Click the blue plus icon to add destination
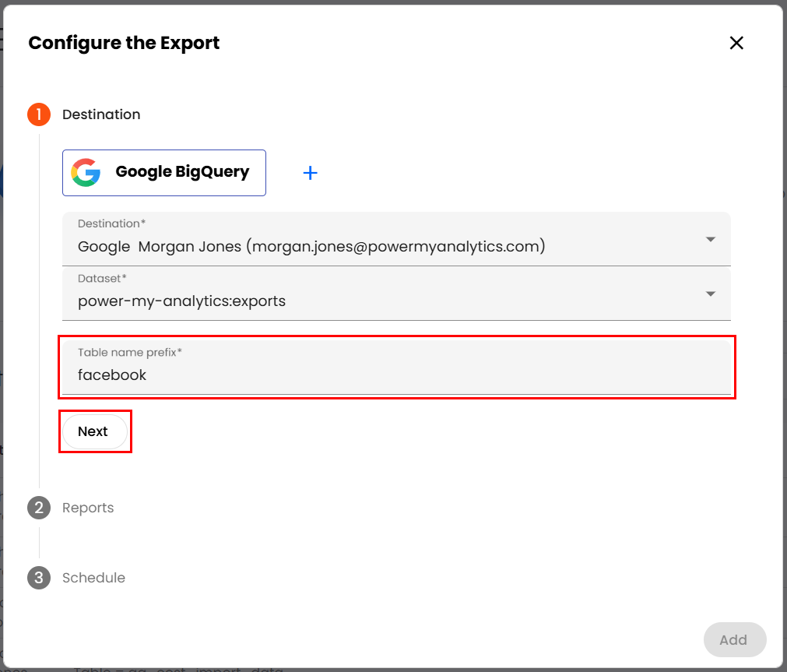 tap(310, 173)
